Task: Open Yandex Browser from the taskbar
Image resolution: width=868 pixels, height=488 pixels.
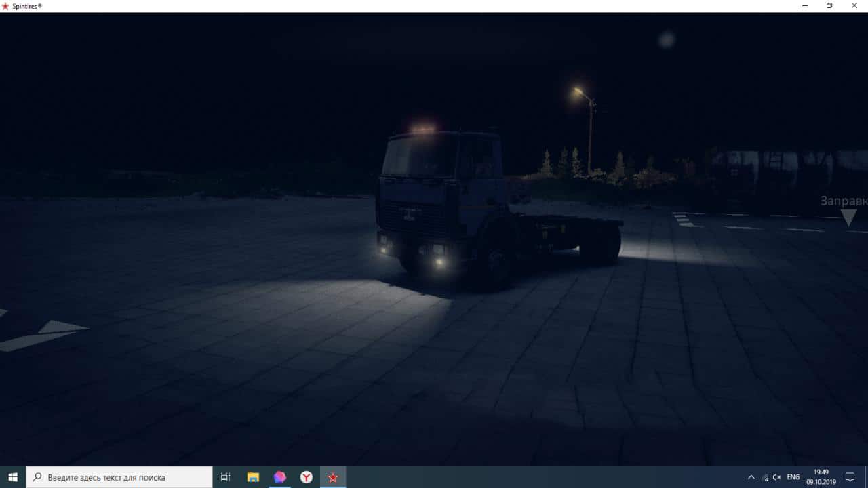Action: [x=307, y=477]
